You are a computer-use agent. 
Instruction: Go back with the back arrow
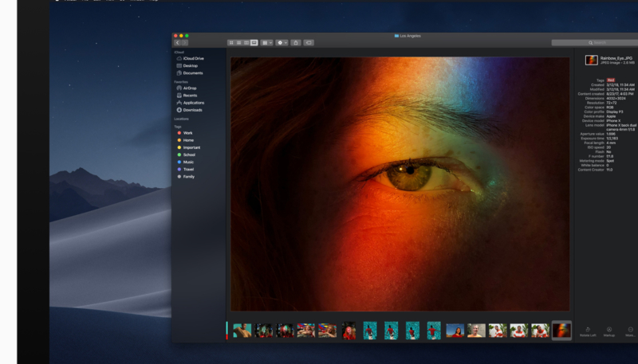[177, 42]
